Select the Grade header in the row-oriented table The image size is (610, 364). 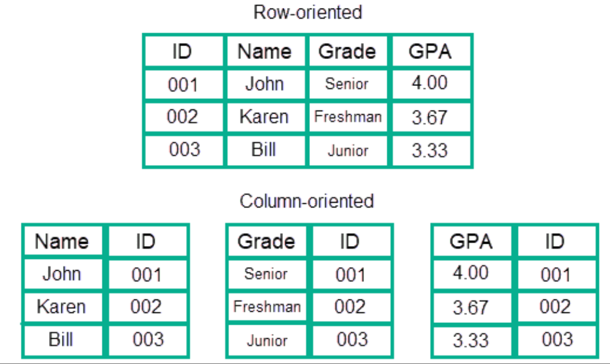click(347, 52)
